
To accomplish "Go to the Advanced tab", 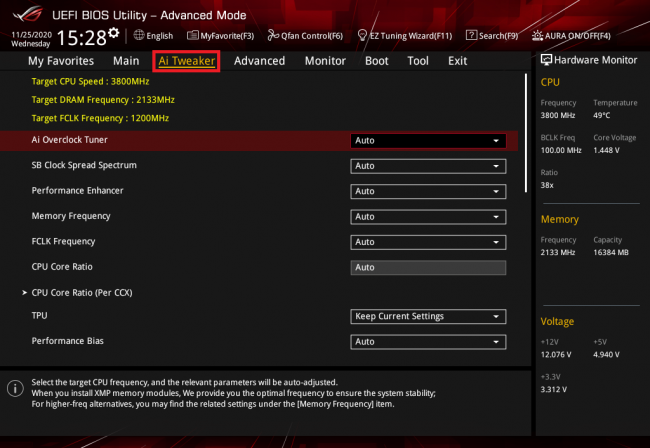I will click(260, 61).
